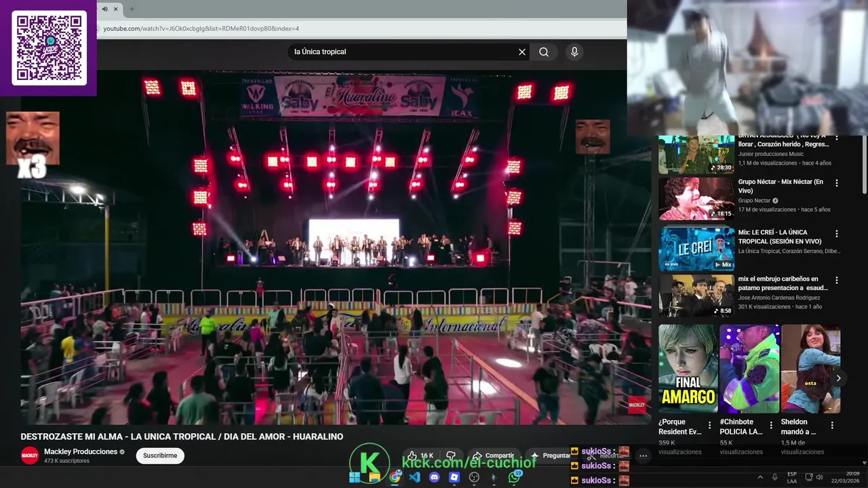Close the current YouTube tab

(116, 9)
